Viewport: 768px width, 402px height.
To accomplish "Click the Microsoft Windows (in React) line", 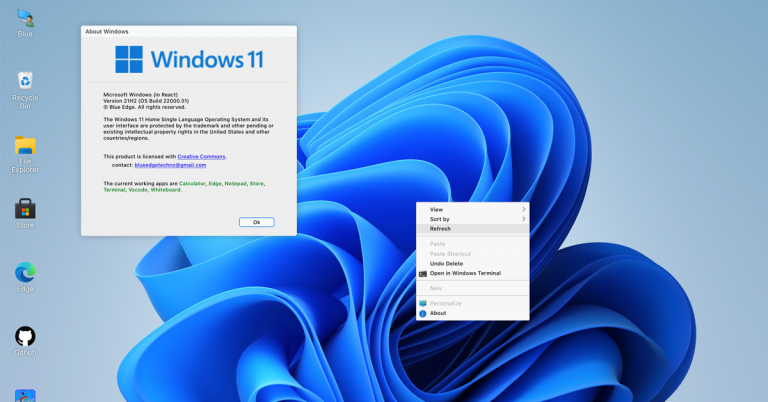I will click(141, 95).
